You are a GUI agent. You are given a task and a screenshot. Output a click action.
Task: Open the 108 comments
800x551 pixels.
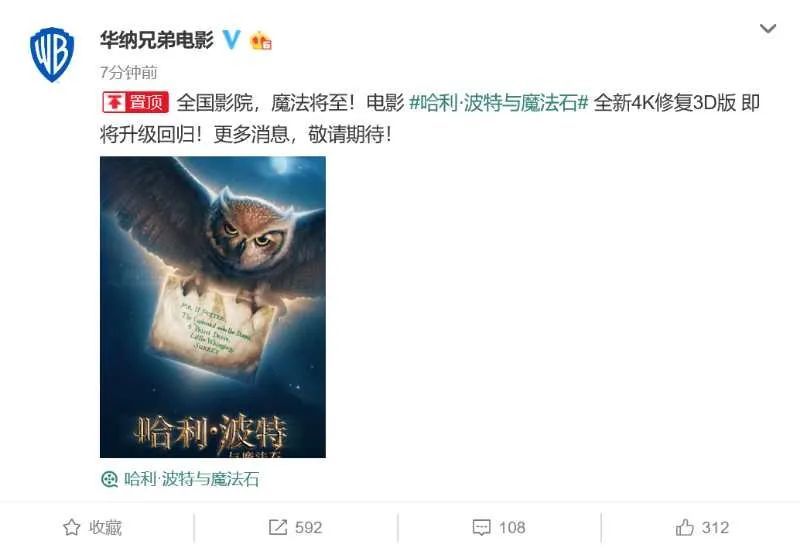click(x=512, y=528)
